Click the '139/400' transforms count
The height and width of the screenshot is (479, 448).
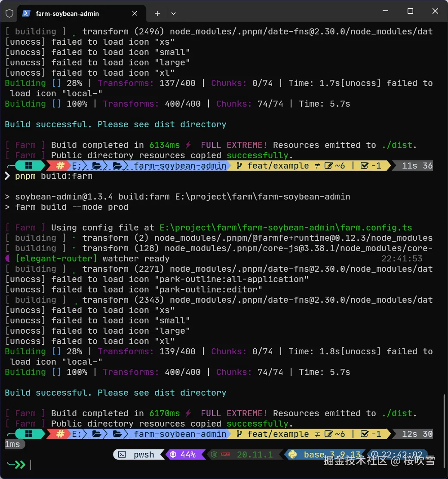pyautogui.click(x=177, y=351)
